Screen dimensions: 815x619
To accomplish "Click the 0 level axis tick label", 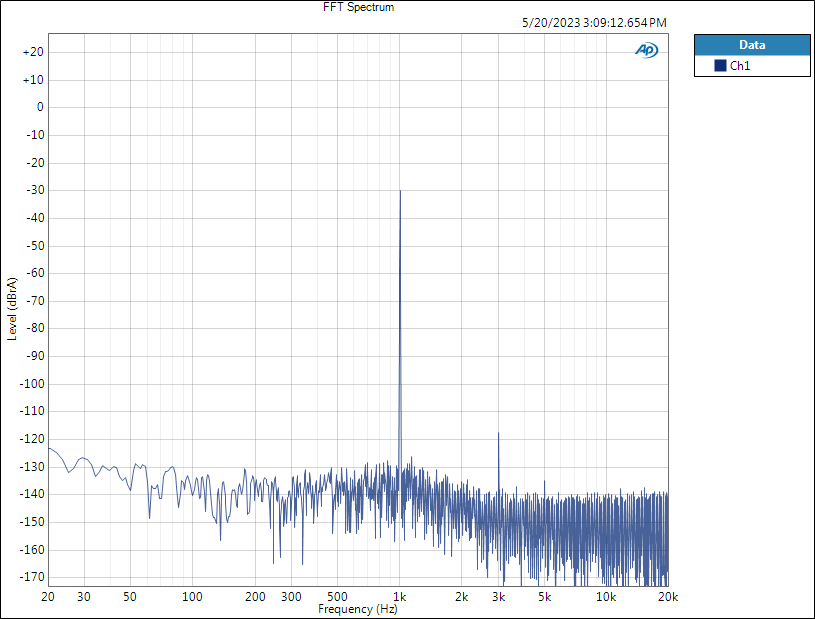I will coord(40,107).
